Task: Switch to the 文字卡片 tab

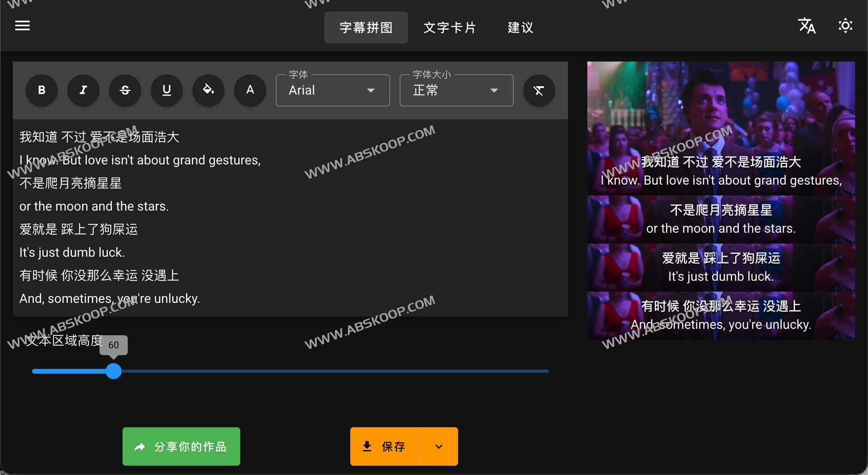Action: tap(449, 28)
